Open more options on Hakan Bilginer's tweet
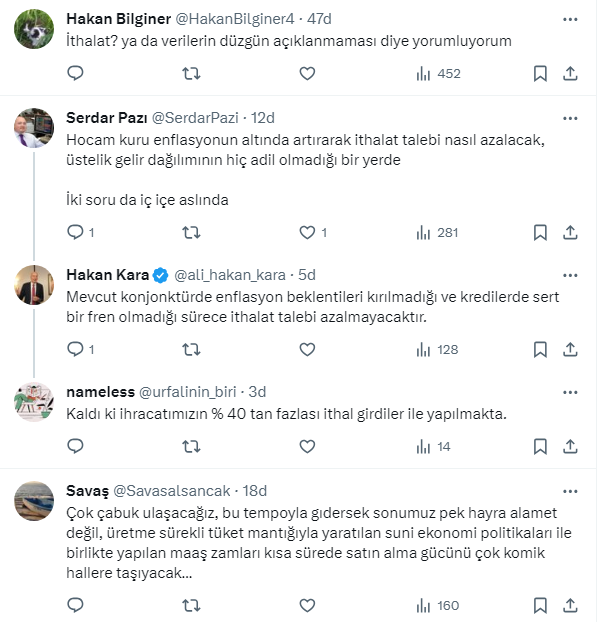Viewport: 605px width, 622px height. tap(570, 19)
